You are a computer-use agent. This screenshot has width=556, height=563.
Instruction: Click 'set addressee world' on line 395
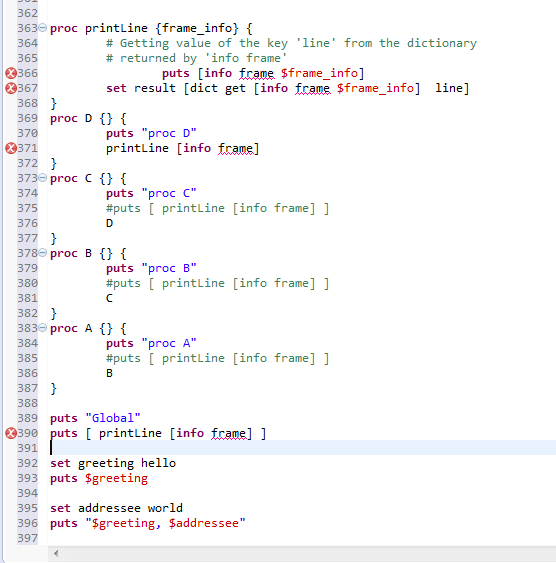[x=116, y=508]
